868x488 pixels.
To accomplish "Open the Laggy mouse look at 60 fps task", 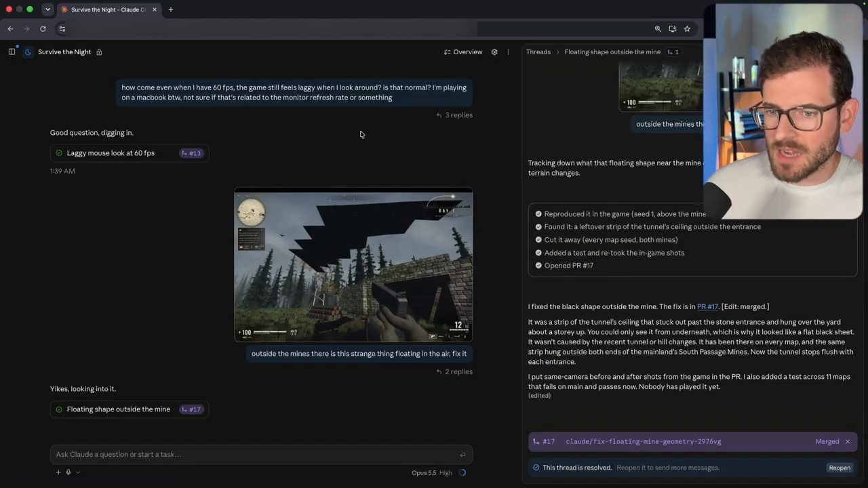I will point(129,153).
